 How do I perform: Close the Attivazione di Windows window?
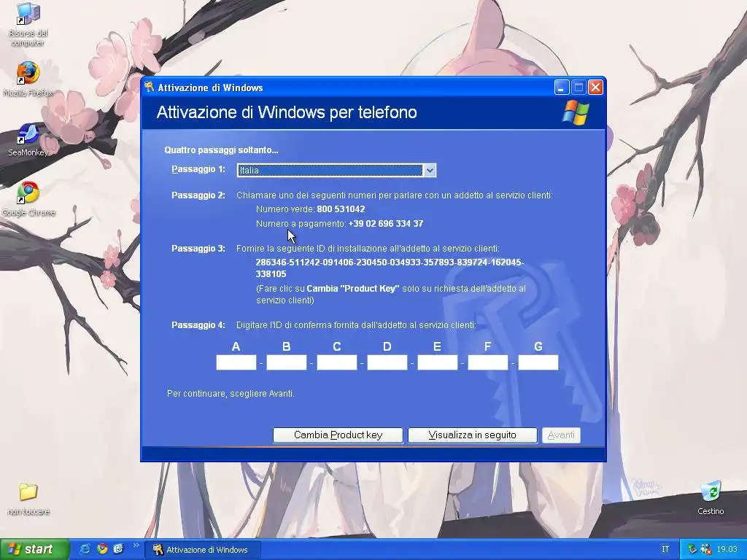595,87
